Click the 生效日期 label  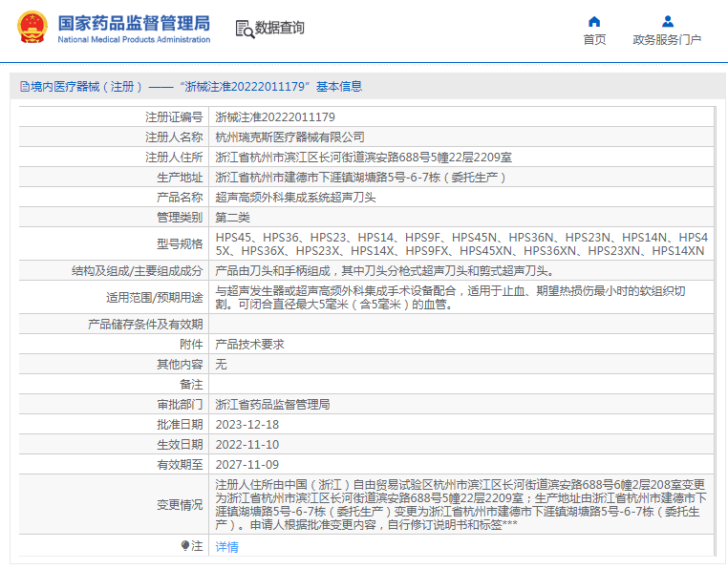tap(180, 445)
